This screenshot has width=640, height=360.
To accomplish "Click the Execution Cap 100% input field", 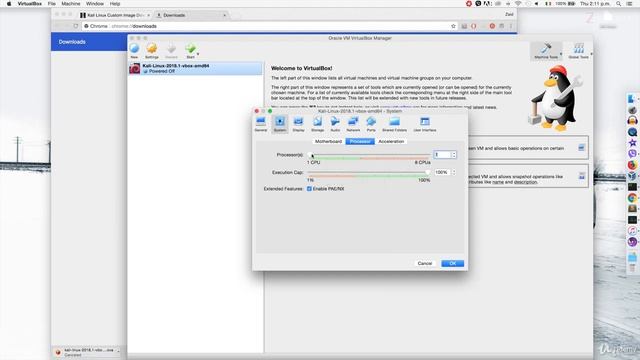I will tap(442, 172).
